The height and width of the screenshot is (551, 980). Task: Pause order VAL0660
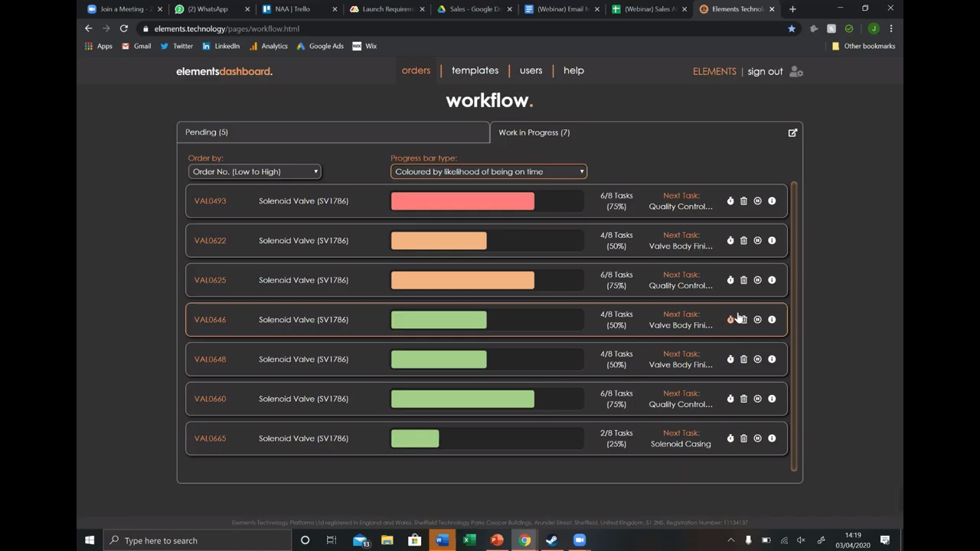click(x=757, y=399)
